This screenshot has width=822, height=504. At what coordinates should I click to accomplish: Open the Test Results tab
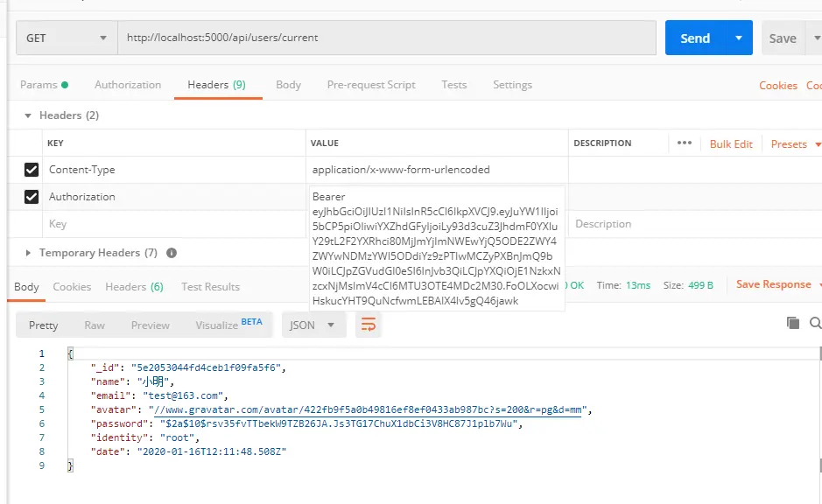[210, 287]
